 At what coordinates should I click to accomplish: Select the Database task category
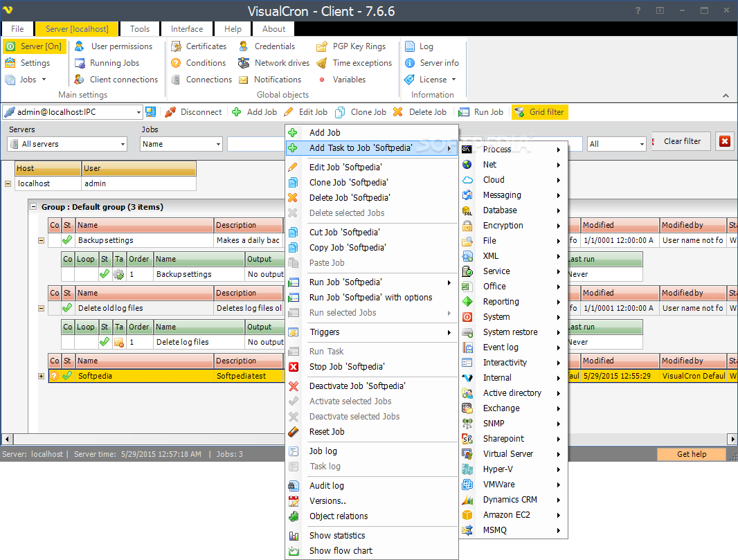(513, 210)
